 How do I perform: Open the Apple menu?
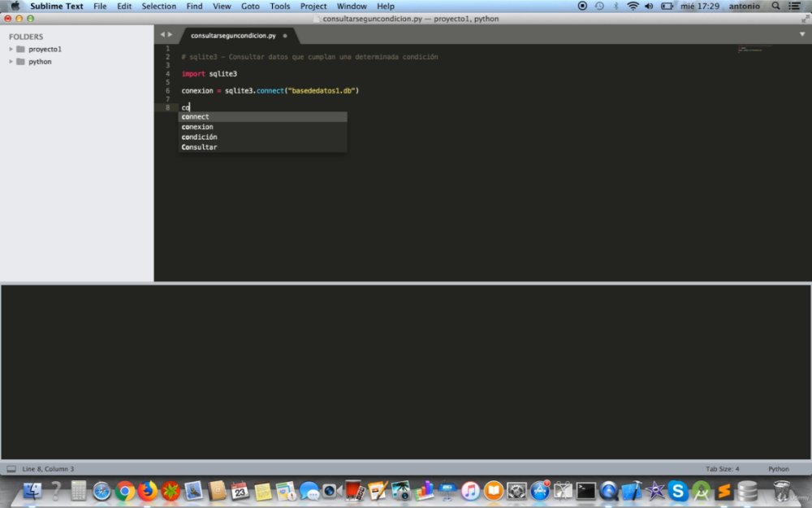[15, 7]
